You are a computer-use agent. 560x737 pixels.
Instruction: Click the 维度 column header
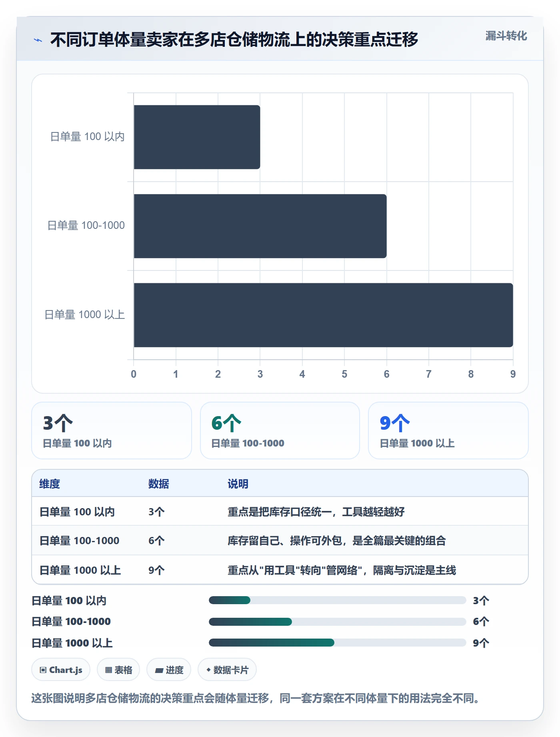pyautogui.click(x=50, y=484)
